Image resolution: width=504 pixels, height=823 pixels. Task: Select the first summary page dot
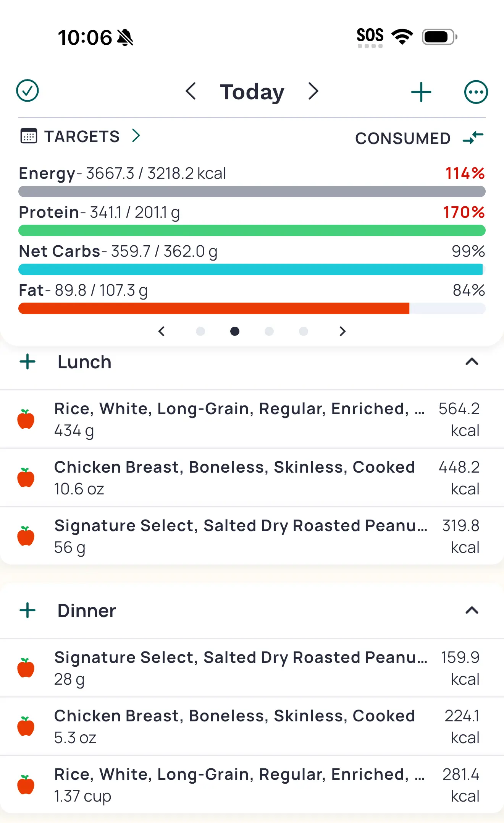[x=200, y=331]
